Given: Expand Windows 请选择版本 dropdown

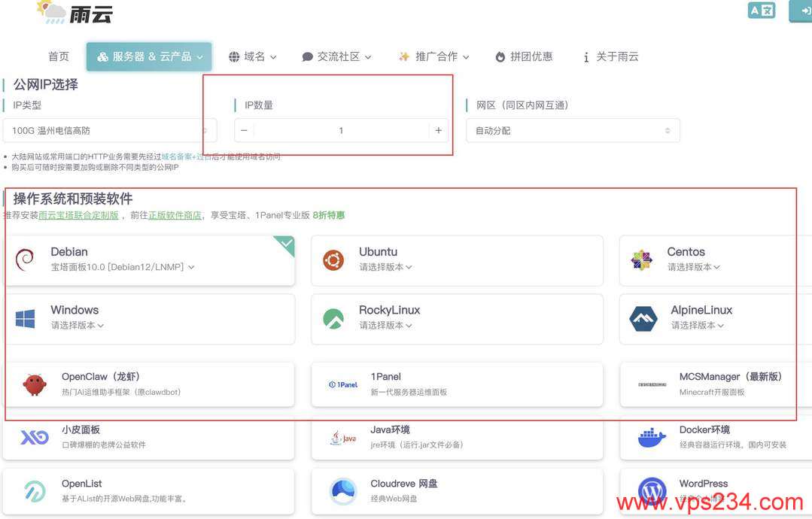Looking at the screenshot, I should pos(78,326).
